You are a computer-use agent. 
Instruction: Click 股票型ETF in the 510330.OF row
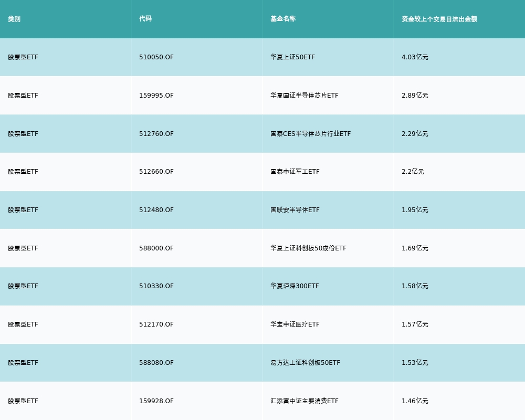click(x=23, y=286)
